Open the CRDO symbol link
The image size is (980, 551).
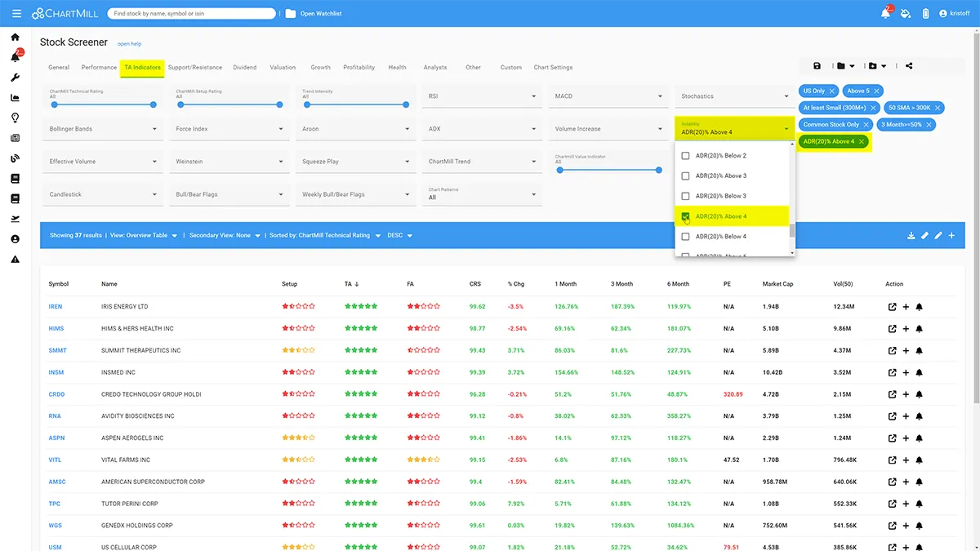coord(56,394)
